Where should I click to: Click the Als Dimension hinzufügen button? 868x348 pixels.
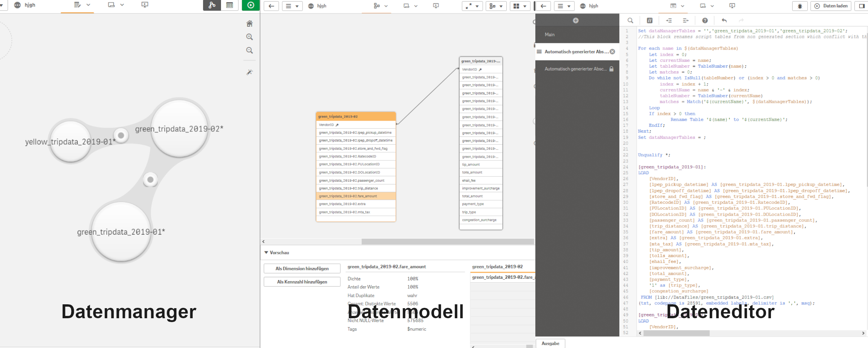302,268
